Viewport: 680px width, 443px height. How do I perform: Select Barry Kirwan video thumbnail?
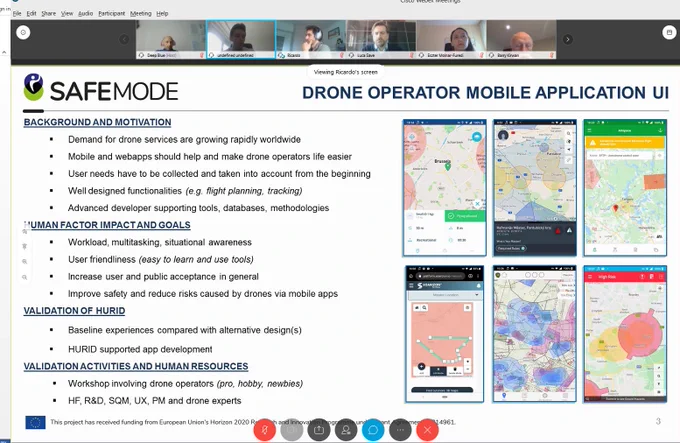[521, 39]
